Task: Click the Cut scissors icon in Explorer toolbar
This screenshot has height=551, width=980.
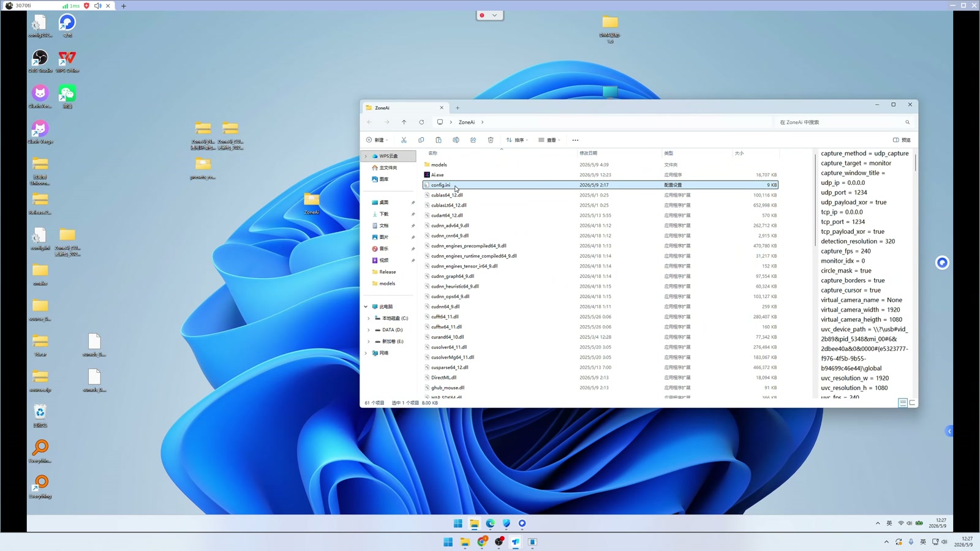Action: click(x=404, y=140)
